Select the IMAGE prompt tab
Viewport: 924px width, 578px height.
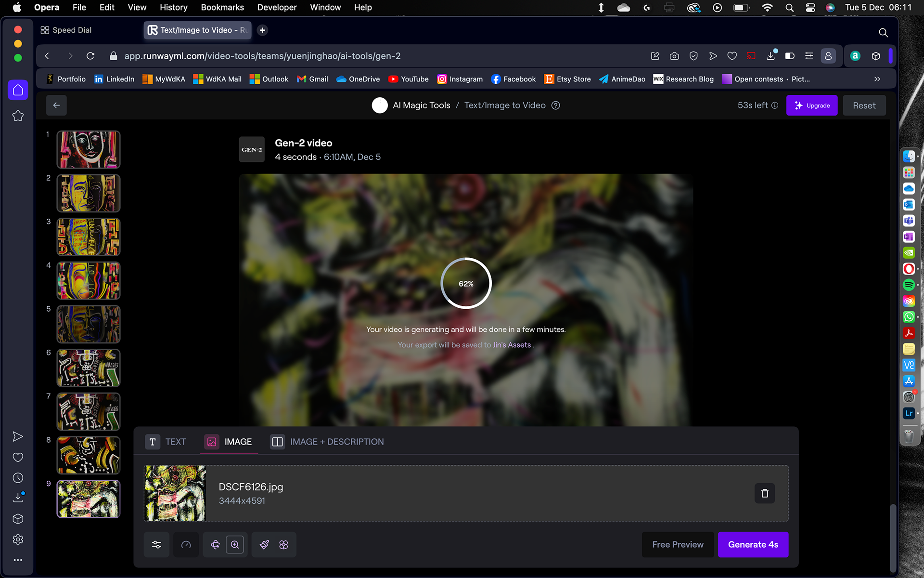click(229, 442)
